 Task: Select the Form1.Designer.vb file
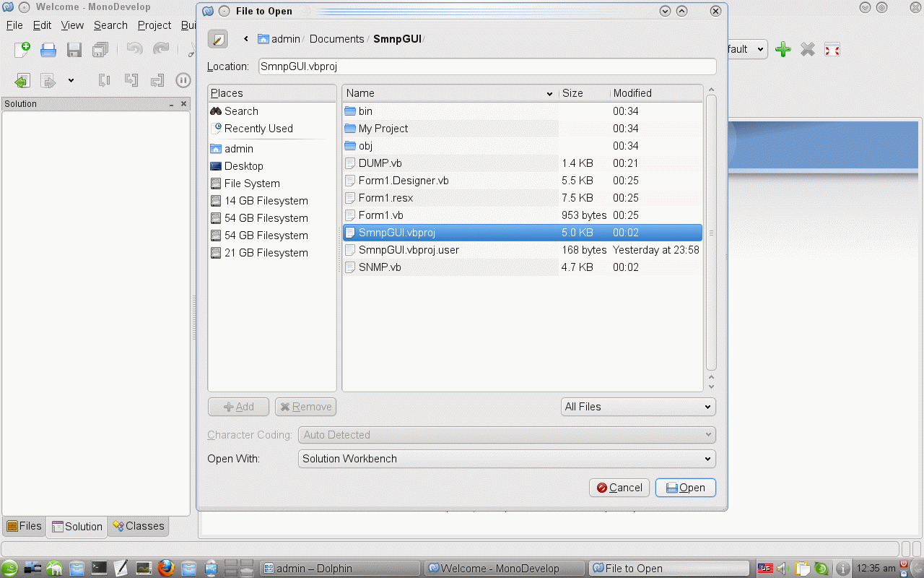coord(523,181)
